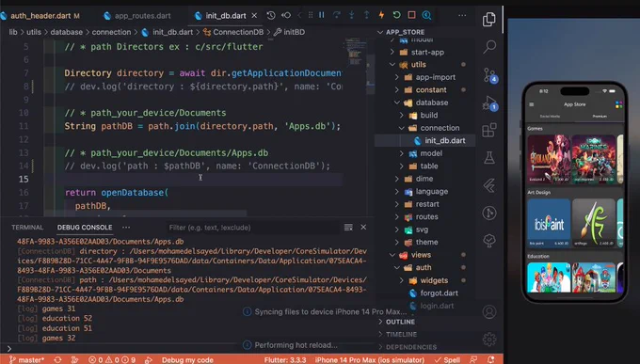Screen dimensions: 640x364
Task: Collapse the connection folder
Action: 440,128
